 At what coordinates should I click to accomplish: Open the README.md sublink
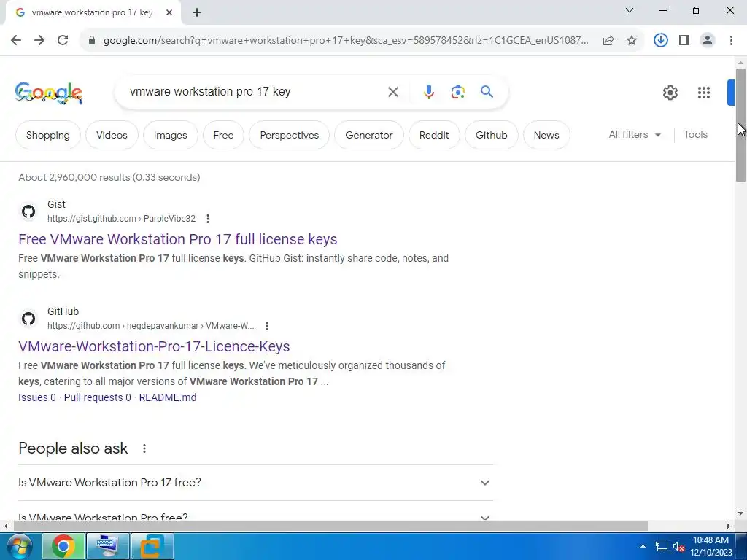tap(168, 397)
